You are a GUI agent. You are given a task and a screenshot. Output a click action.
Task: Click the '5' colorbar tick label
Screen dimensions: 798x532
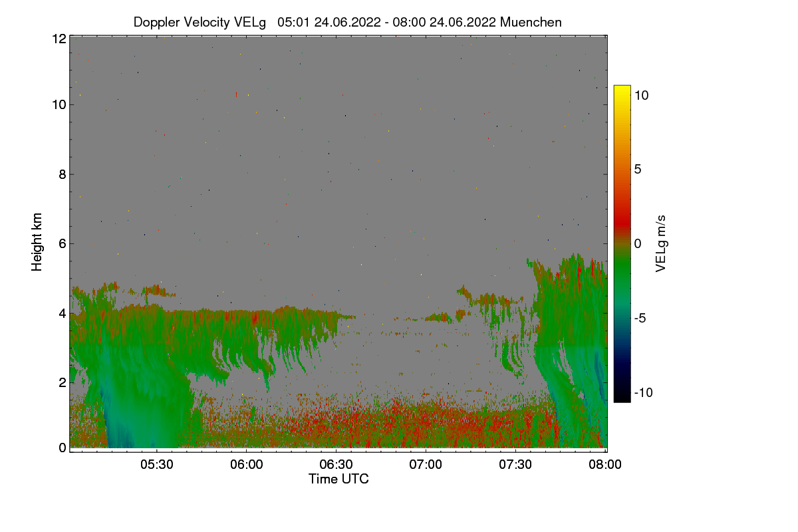(x=638, y=169)
